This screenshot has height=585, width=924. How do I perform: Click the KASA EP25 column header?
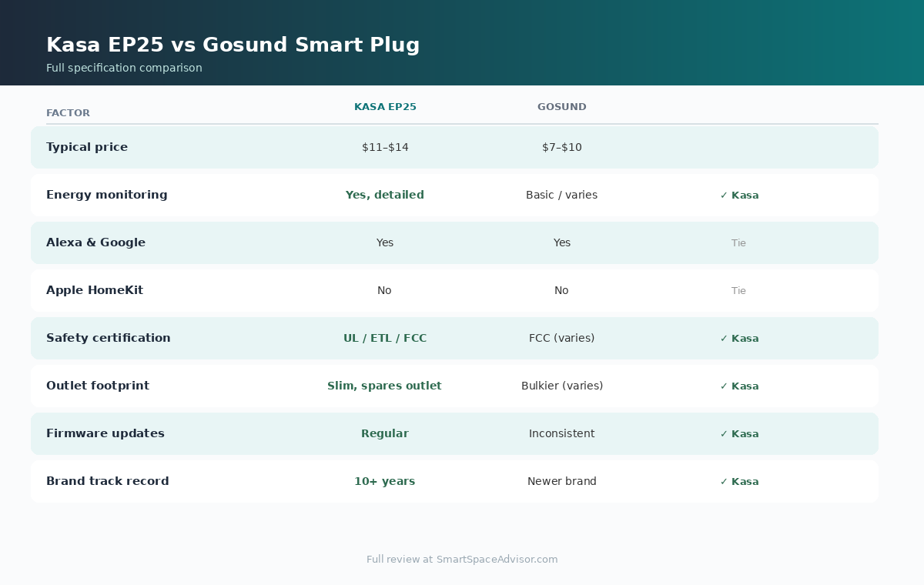point(385,107)
